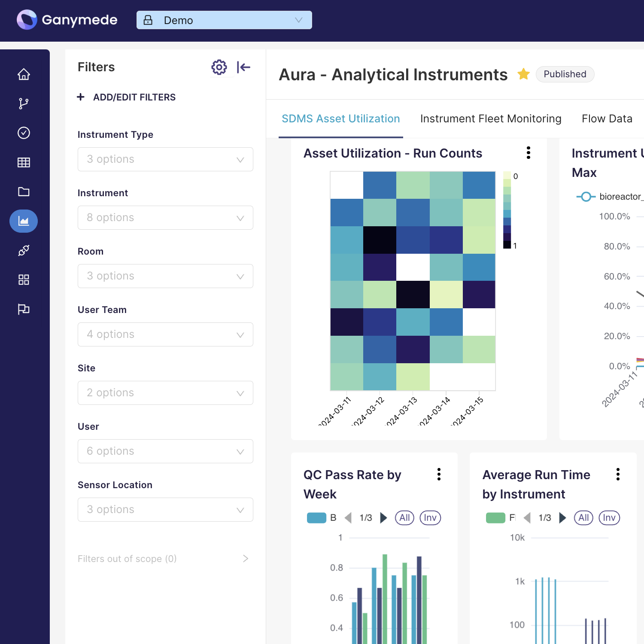The image size is (644, 644).
Task: Open Instrument Type filter dropdown
Action: [x=165, y=159]
